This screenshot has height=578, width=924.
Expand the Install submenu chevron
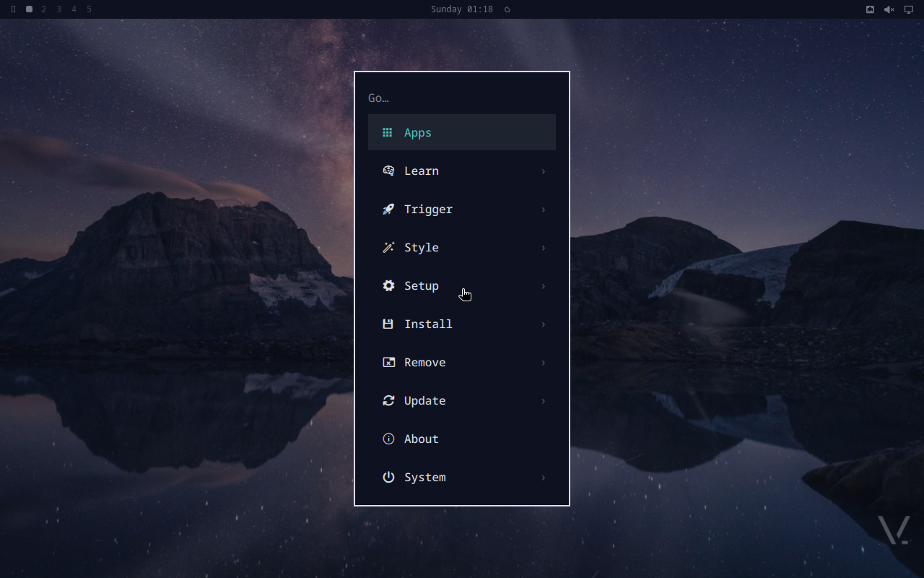pyautogui.click(x=543, y=324)
